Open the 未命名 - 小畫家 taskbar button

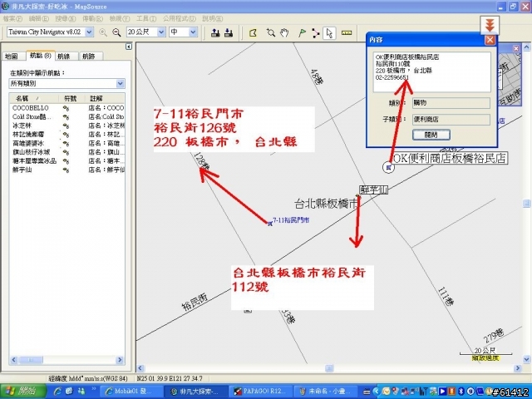coord(326,392)
